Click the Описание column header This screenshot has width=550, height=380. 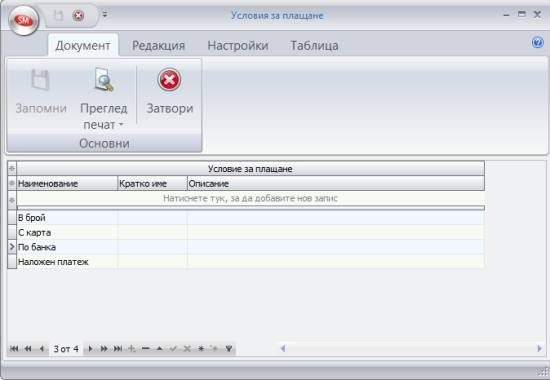click(x=336, y=183)
